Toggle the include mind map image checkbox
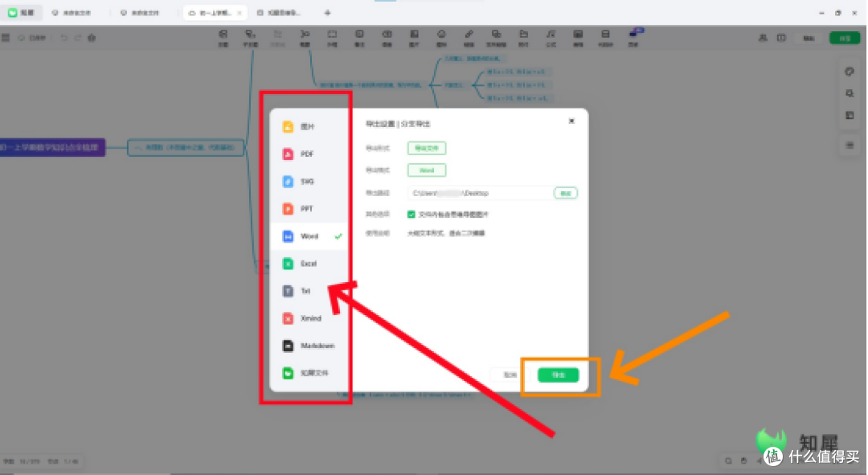This screenshot has width=868, height=475. point(411,215)
